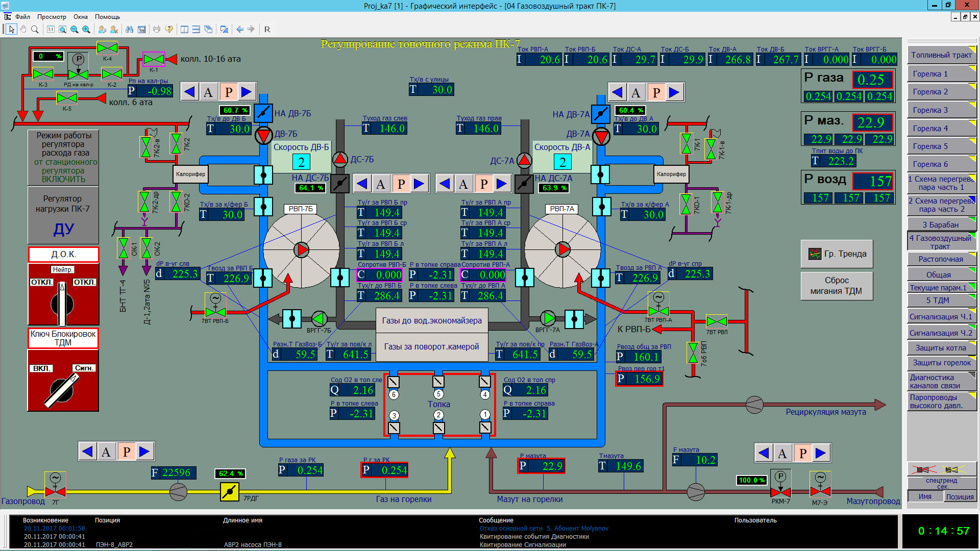Click the М7-Э mazut valve
980x551 pixels.
(x=820, y=491)
